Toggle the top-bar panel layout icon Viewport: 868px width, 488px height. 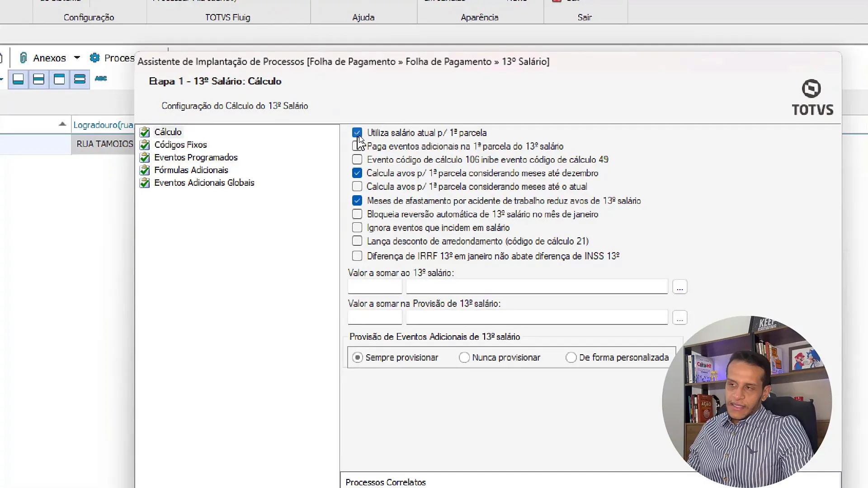pyautogui.click(x=59, y=80)
